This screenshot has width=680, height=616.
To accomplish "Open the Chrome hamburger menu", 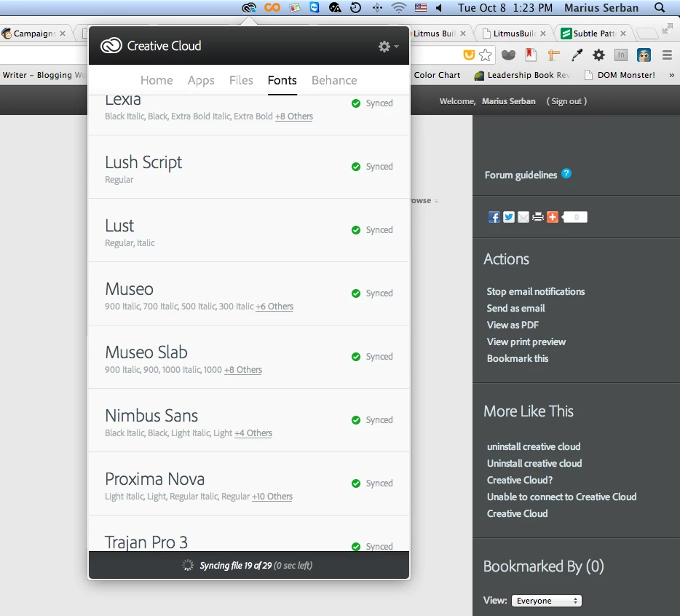I will click(667, 55).
